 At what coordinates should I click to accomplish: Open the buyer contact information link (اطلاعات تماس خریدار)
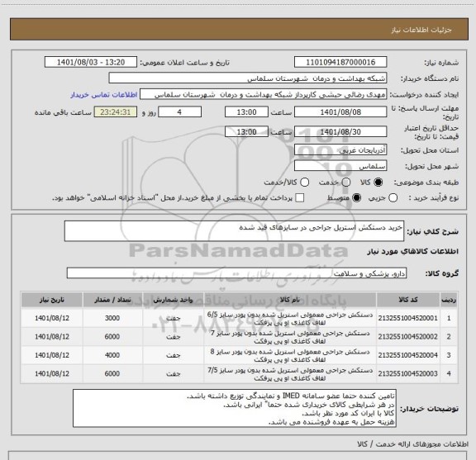tap(104, 95)
